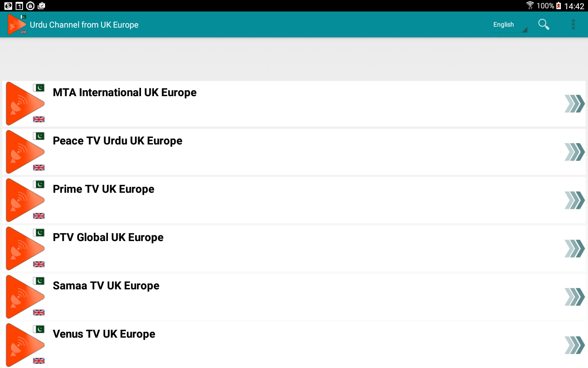This screenshot has width=588, height=368.
Task: Expand MTA International via chevron arrows
Action: (574, 103)
